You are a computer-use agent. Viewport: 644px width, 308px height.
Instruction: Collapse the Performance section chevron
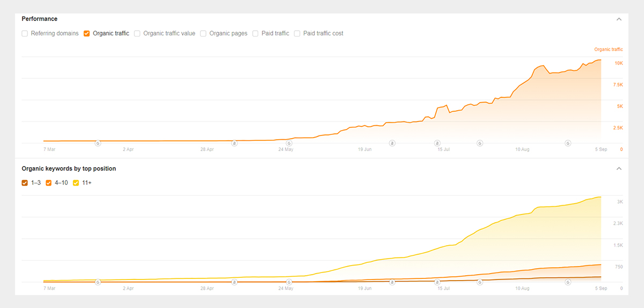(619, 19)
